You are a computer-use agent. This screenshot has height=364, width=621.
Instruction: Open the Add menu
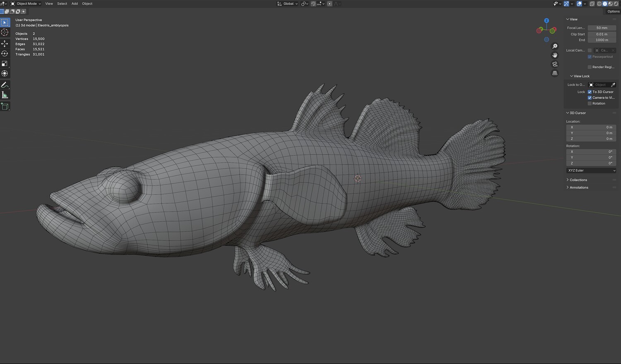click(x=75, y=4)
